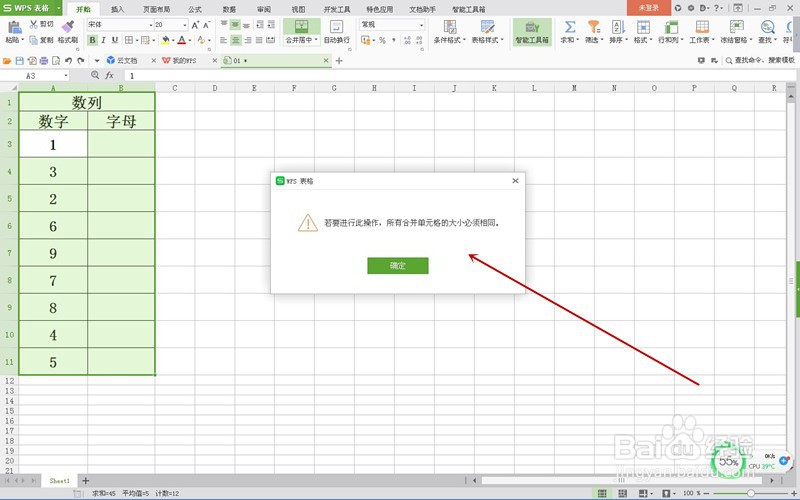Increase font size with A+ icon
Screen dimensions: 800x500
pos(195,24)
